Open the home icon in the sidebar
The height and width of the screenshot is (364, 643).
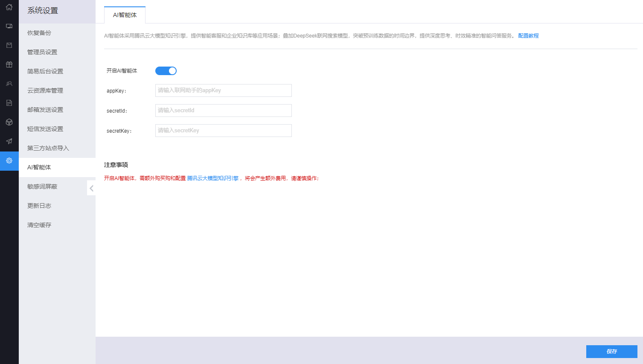9,7
